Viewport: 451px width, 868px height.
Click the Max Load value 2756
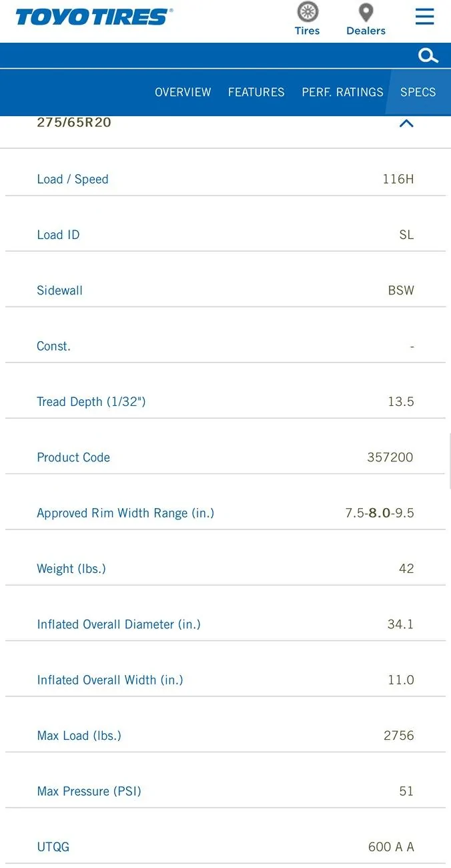399,735
